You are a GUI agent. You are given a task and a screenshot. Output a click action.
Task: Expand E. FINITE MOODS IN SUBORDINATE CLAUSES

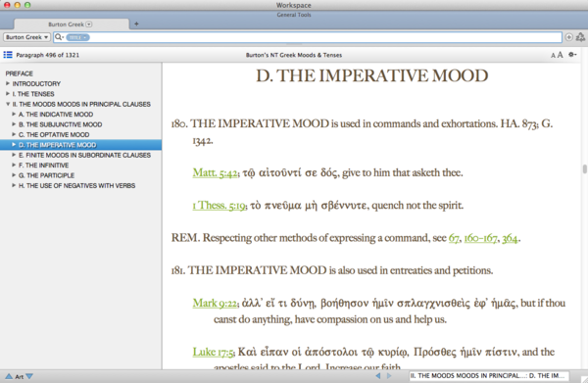click(x=14, y=155)
